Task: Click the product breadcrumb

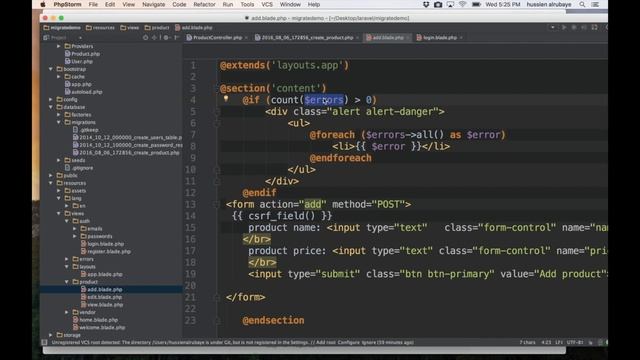Action: pos(157,28)
